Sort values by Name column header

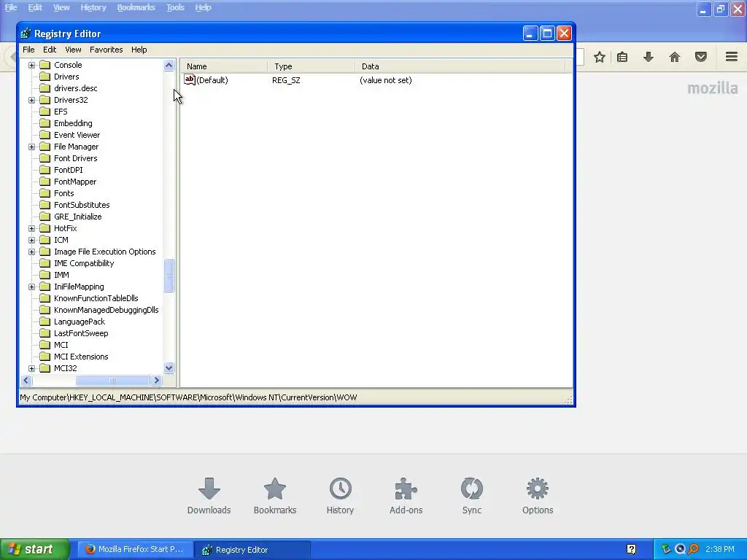click(224, 66)
